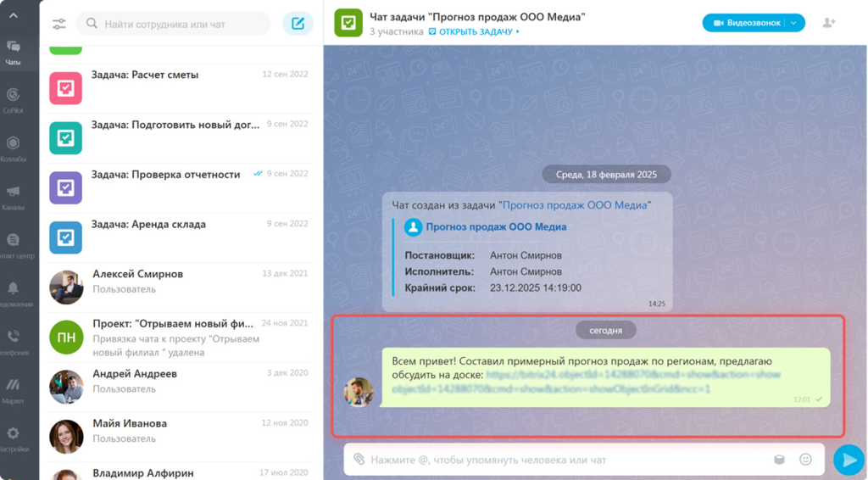Click the cube icon in message field
Image resolution: width=868 pixels, height=480 pixels.
[x=779, y=460]
